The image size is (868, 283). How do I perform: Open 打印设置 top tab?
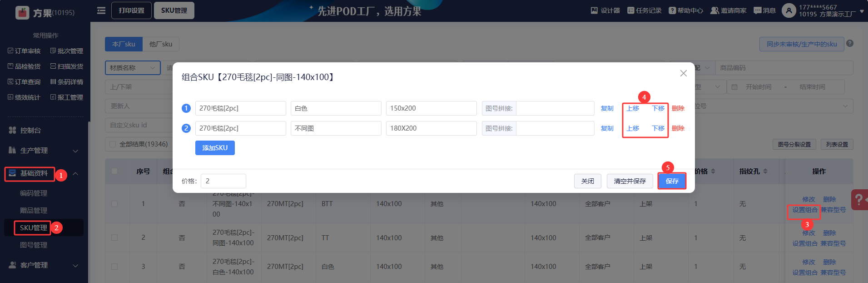(131, 10)
